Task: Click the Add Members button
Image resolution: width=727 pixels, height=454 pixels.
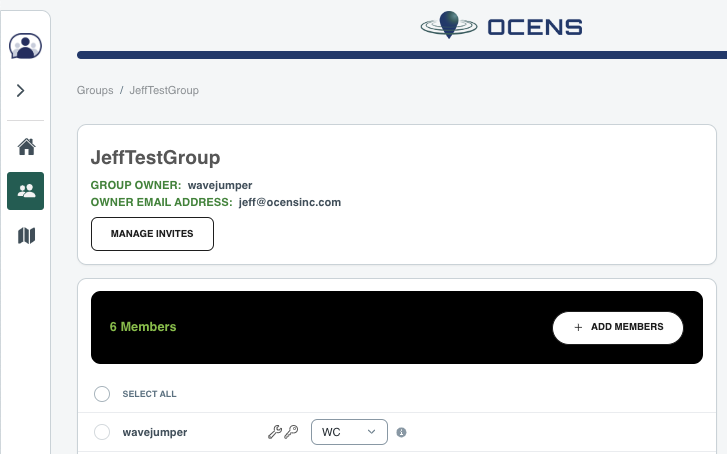Action: 618,327
